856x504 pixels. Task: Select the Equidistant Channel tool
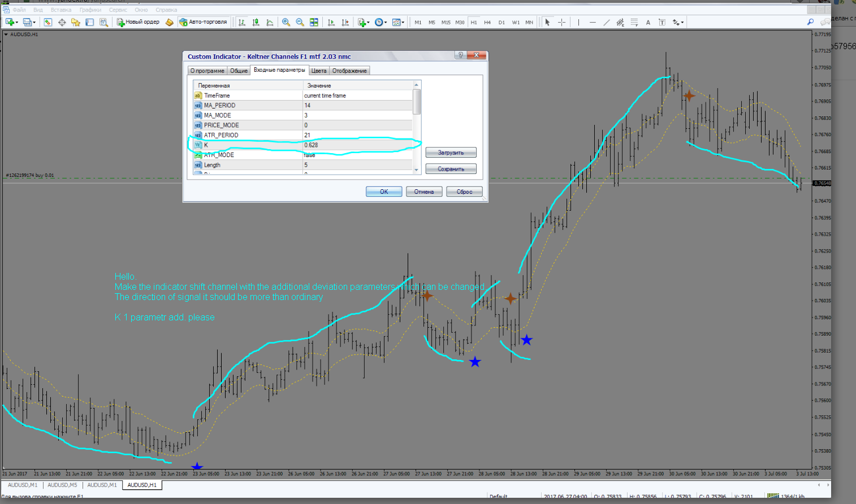click(620, 22)
